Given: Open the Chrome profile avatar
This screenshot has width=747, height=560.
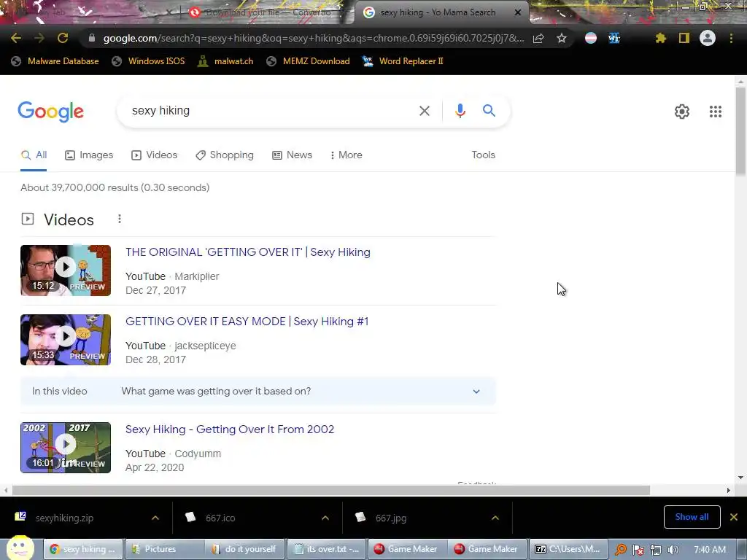Looking at the screenshot, I should tap(708, 38).
